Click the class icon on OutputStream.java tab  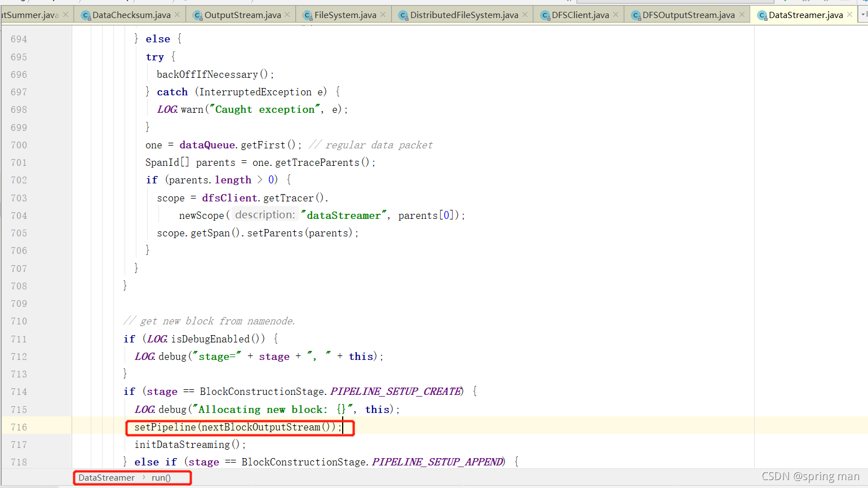click(x=198, y=15)
